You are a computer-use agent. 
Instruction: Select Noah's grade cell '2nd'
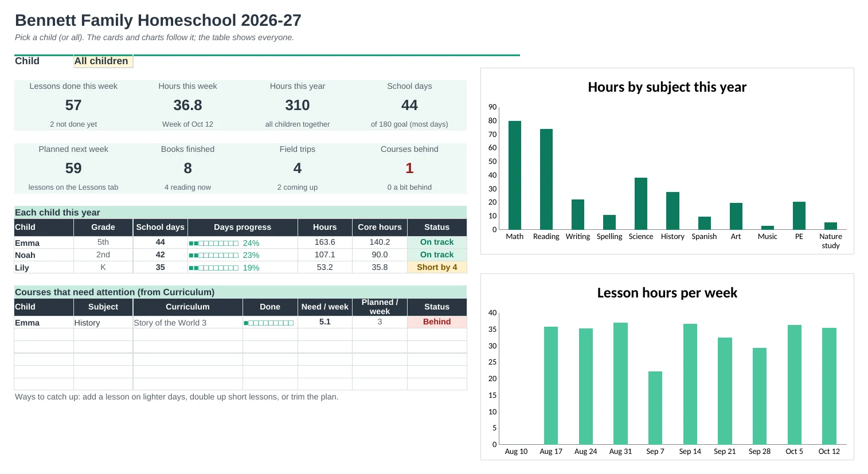point(103,254)
